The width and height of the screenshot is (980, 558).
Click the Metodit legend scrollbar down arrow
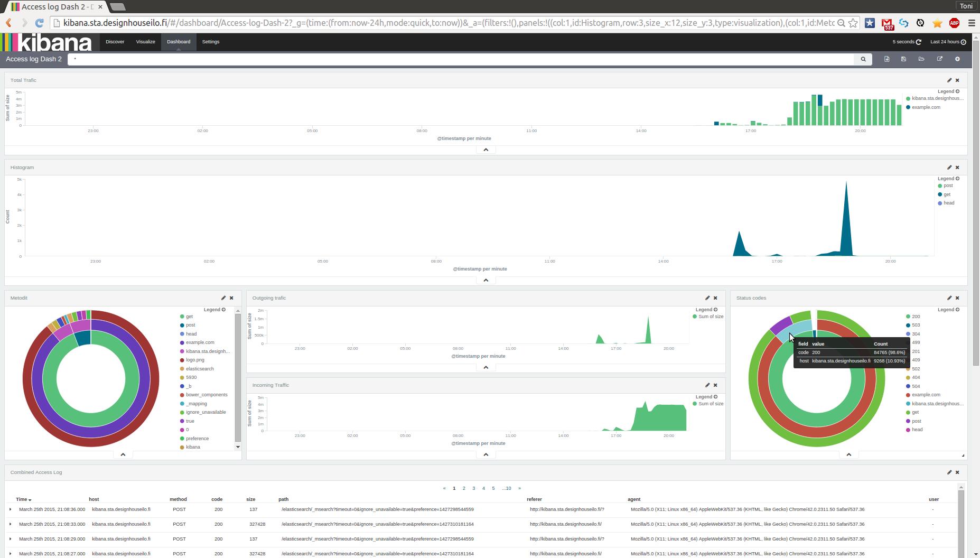pyautogui.click(x=238, y=447)
